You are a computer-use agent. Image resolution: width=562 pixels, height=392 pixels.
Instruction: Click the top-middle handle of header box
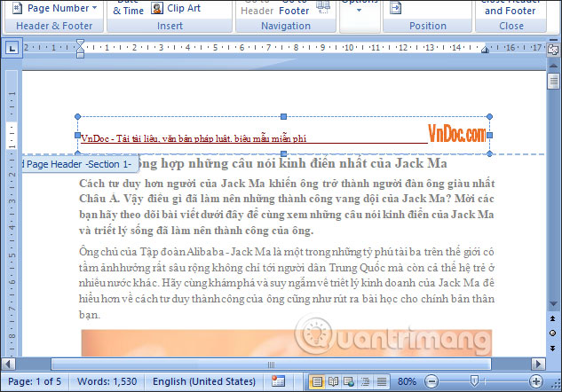pyautogui.click(x=283, y=117)
